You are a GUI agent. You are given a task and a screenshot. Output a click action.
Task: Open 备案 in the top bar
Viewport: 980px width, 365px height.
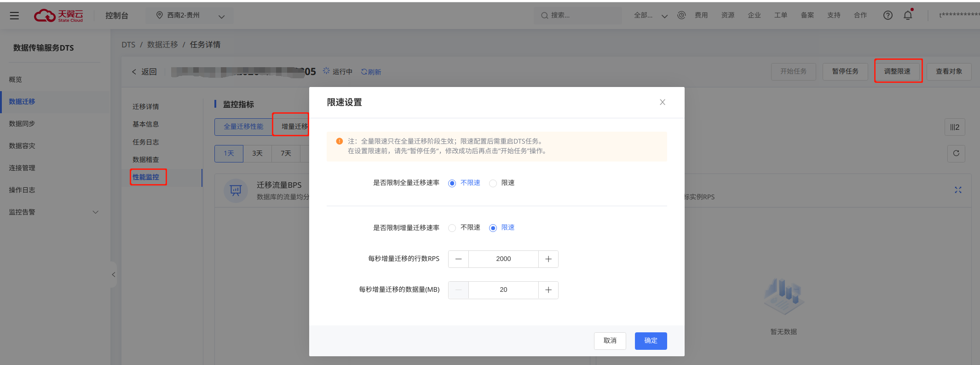click(807, 15)
